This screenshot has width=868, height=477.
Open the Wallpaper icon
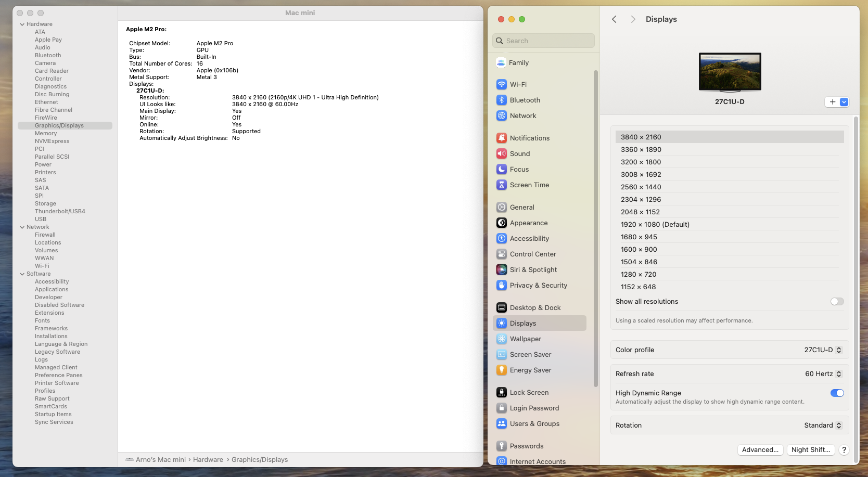[502, 339]
